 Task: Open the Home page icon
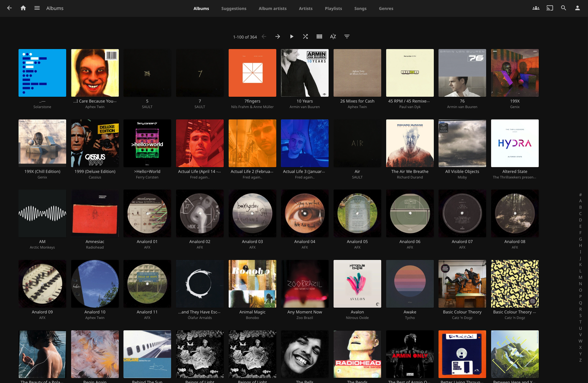click(x=23, y=8)
